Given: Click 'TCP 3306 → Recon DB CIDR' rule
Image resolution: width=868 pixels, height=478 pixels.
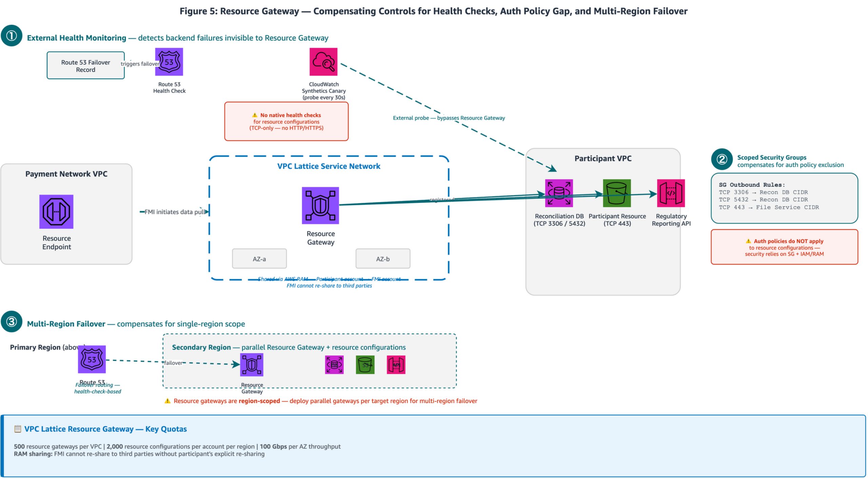Looking at the screenshot, I should (x=763, y=192).
